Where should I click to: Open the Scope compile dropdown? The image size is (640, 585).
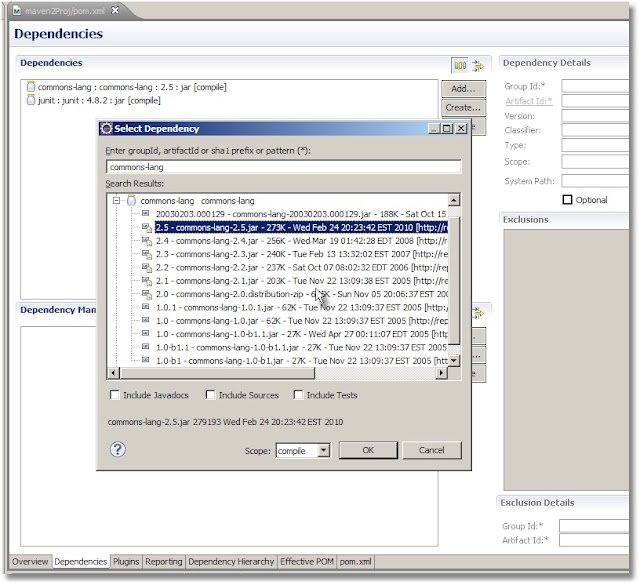coord(323,450)
